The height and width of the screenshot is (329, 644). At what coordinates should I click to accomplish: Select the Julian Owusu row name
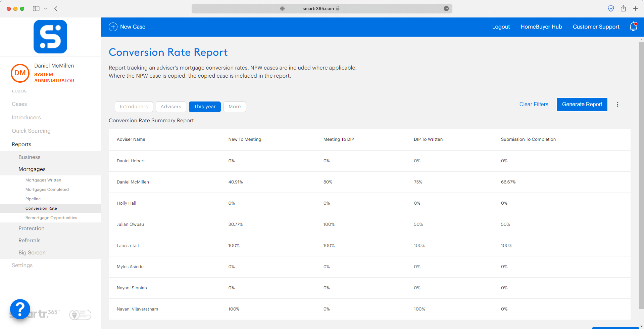[x=130, y=224]
